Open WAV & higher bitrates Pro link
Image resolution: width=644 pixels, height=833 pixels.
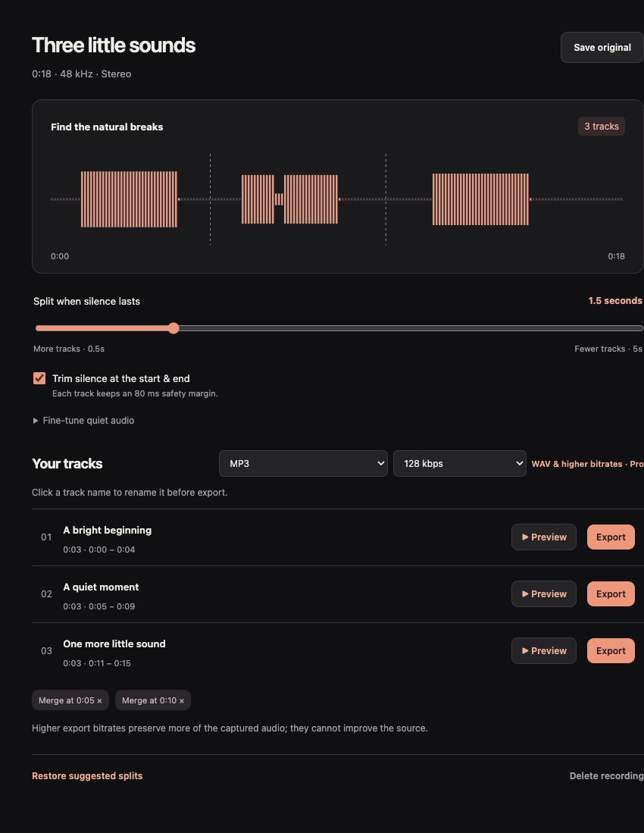click(588, 464)
